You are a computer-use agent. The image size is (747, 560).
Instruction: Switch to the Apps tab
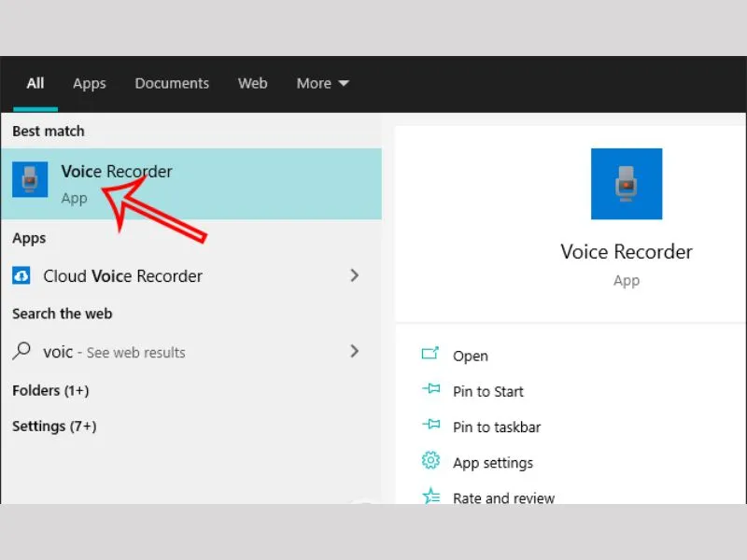(x=90, y=84)
